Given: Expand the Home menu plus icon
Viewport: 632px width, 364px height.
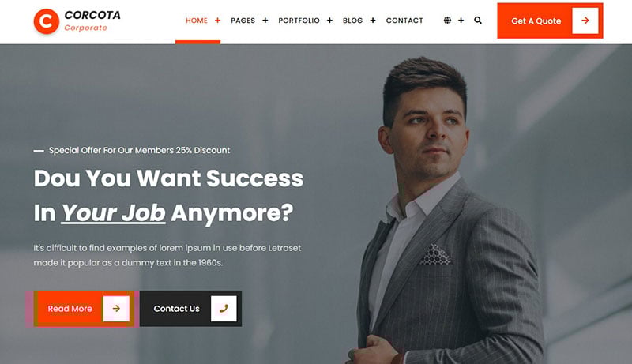Looking at the screenshot, I should [x=218, y=20].
